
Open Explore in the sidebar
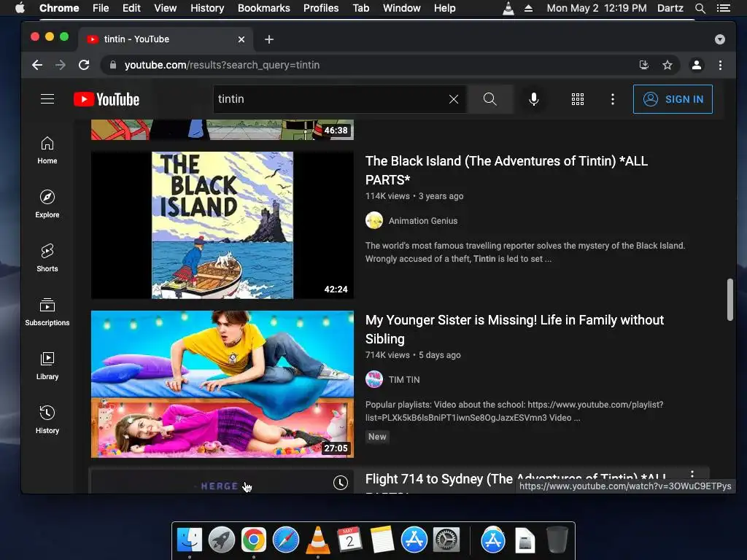47,204
